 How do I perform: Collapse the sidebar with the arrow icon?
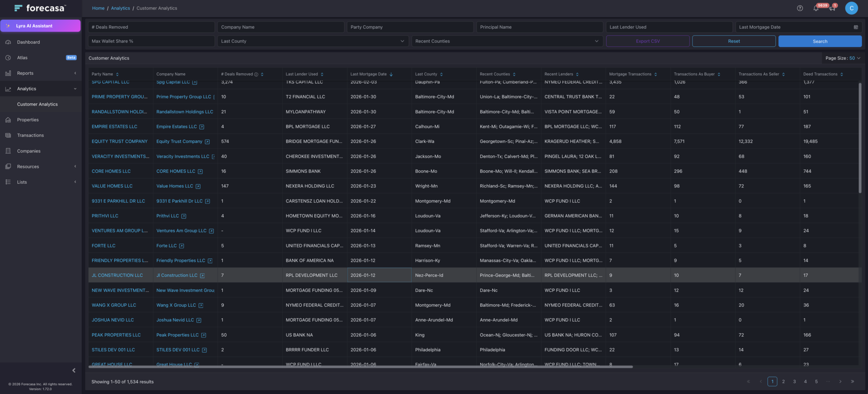pos(74,370)
